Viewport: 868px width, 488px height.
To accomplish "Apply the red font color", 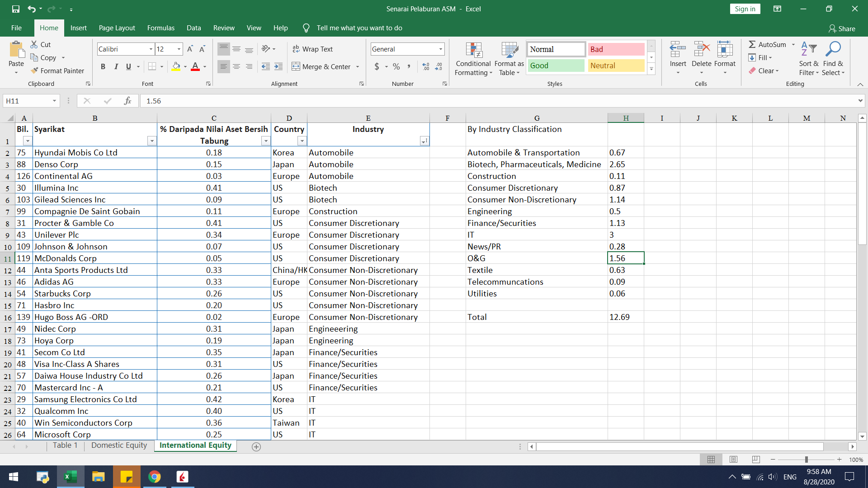I will (x=195, y=66).
